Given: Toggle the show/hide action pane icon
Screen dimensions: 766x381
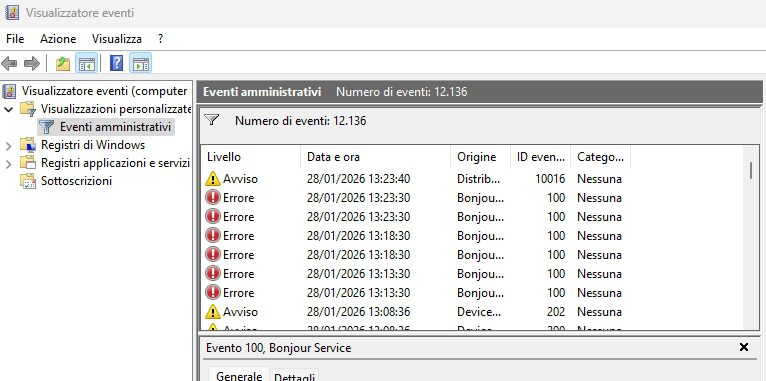Looking at the screenshot, I should [x=141, y=64].
